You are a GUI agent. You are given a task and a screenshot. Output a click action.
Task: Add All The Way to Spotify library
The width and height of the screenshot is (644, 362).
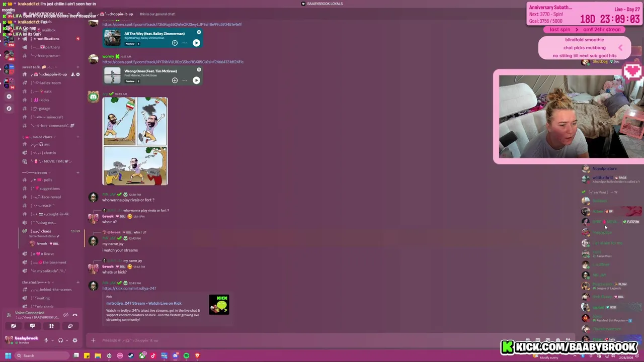[x=175, y=43]
